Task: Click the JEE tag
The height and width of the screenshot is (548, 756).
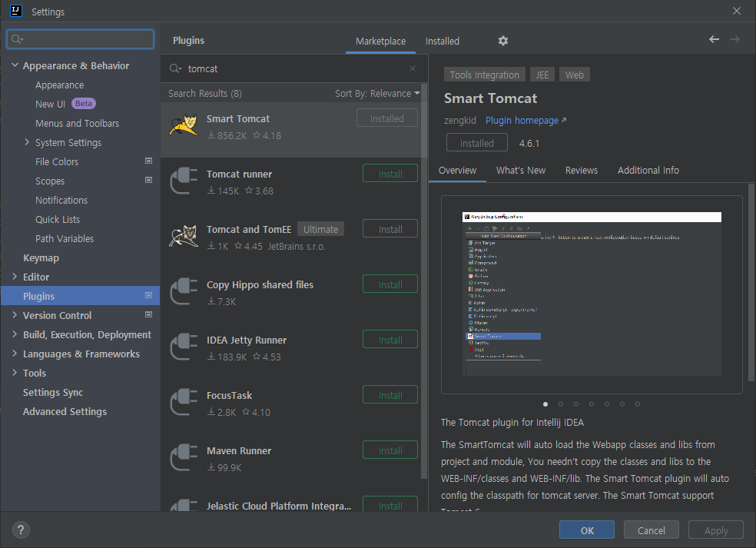Action: [x=542, y=75]
